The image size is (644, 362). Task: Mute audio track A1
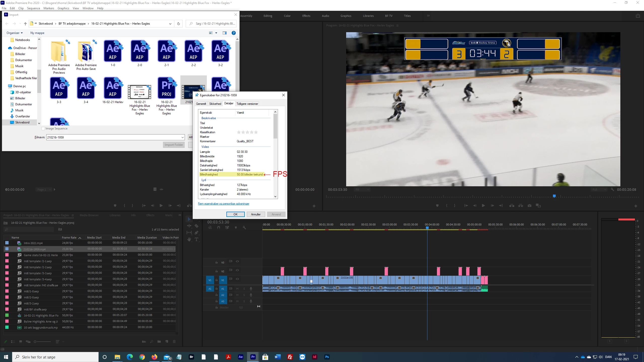point(237,289)
